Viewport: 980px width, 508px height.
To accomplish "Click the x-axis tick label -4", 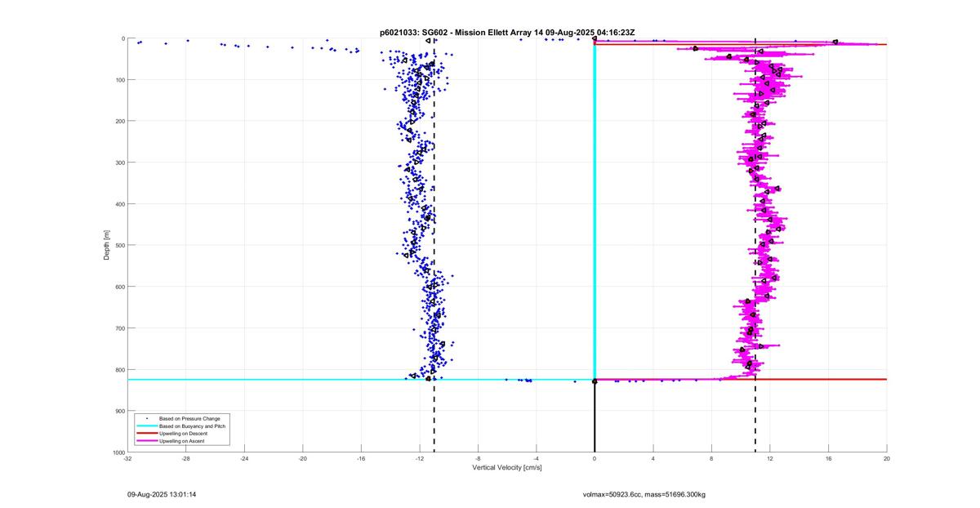I will click(536, 458).
